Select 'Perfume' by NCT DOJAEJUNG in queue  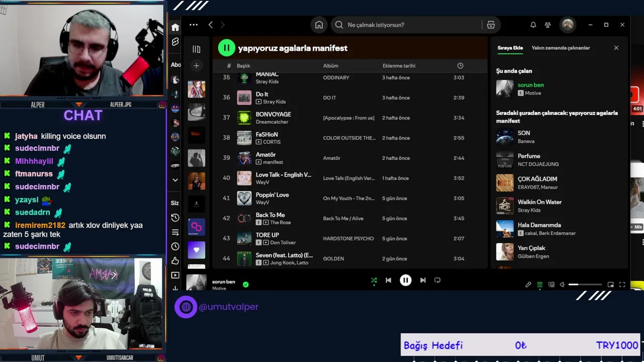(558, 160)
